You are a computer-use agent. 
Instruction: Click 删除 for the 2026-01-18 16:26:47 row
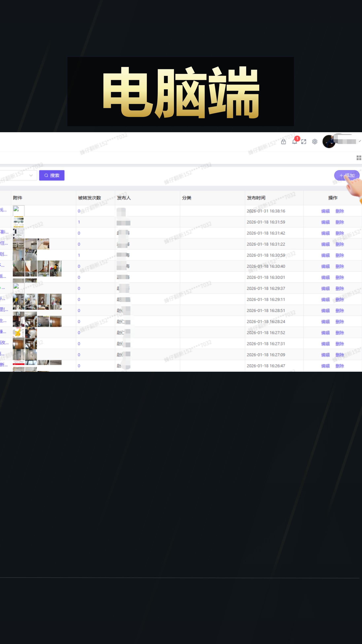tap(339, 366)
